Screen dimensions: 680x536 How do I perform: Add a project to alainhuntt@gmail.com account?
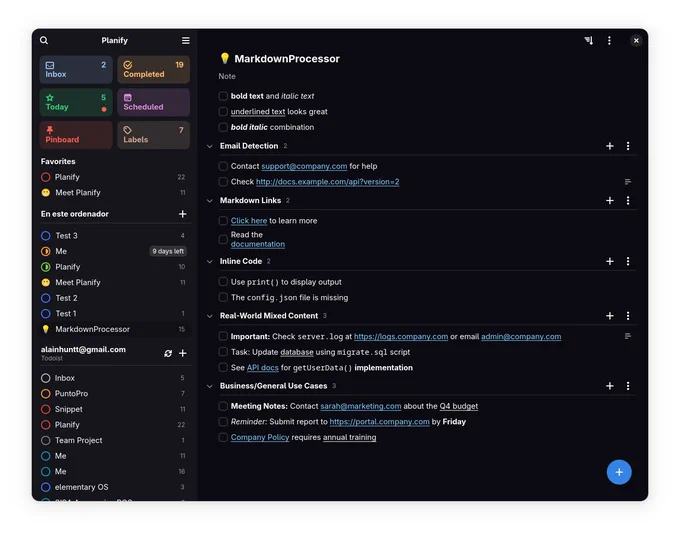(183, 353)
